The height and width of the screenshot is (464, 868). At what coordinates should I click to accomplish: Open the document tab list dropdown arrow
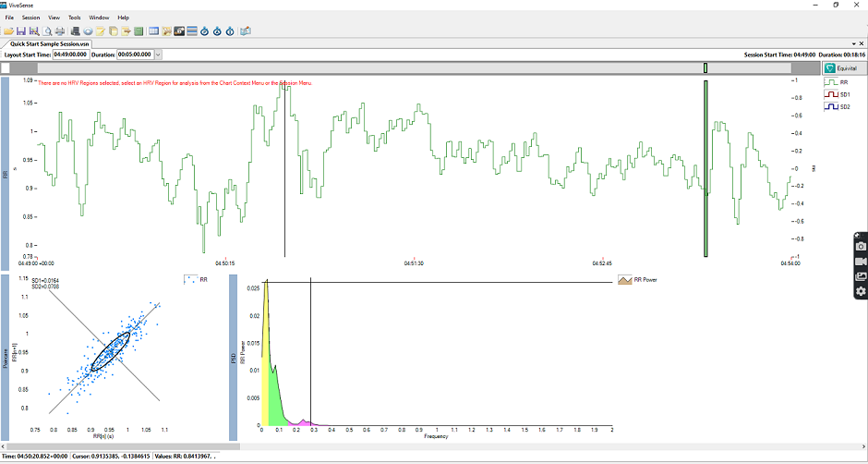[x=853, y=43]
